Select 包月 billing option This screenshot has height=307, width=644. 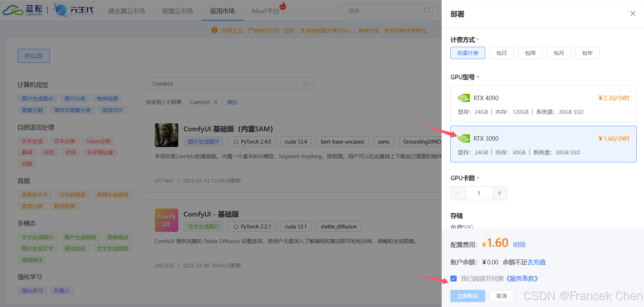(559, 53)
